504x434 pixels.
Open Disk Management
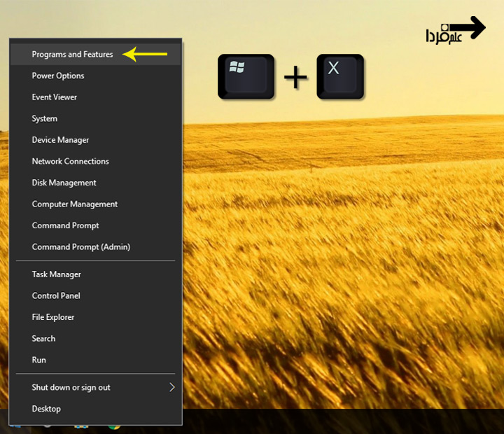click(64, 183)
